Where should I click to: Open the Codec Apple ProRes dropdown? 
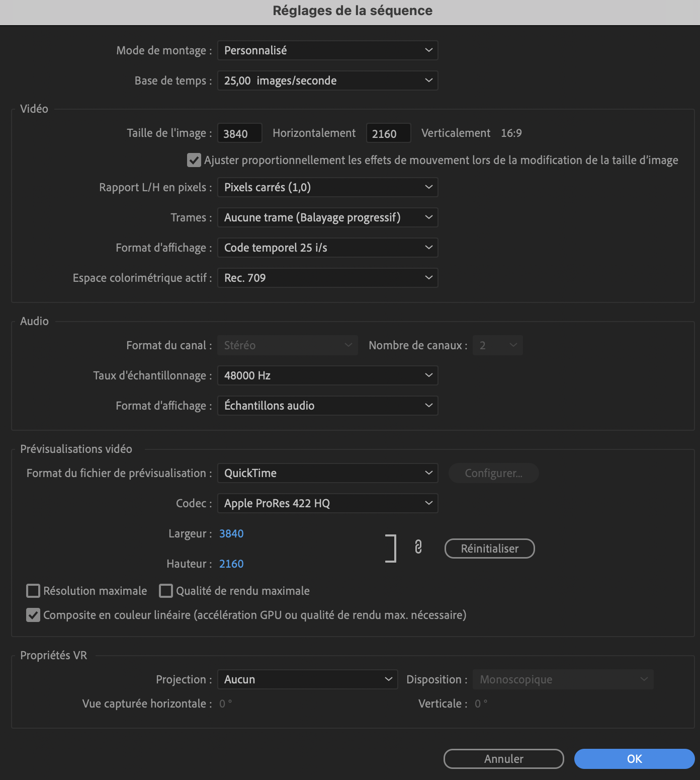(328, 503)
